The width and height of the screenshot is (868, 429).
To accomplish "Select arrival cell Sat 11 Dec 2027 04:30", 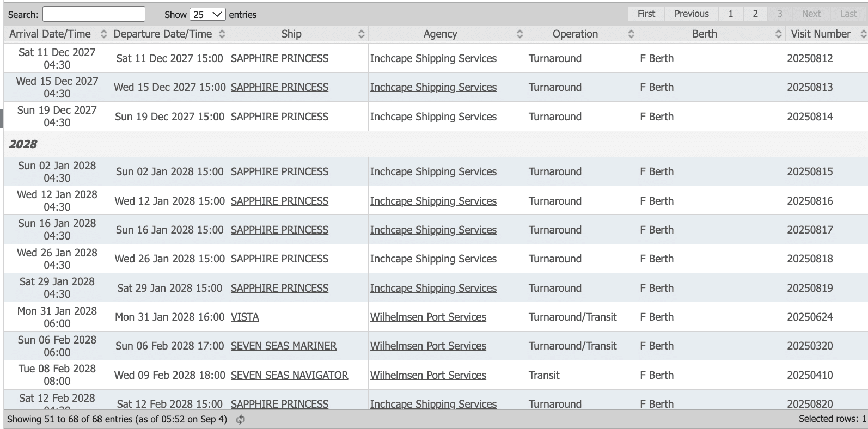I will coord(57,58).
